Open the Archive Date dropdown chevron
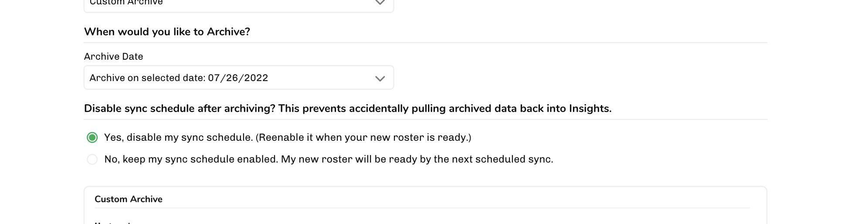The width and height of the screenshot is (868, 224). point(380,78)
